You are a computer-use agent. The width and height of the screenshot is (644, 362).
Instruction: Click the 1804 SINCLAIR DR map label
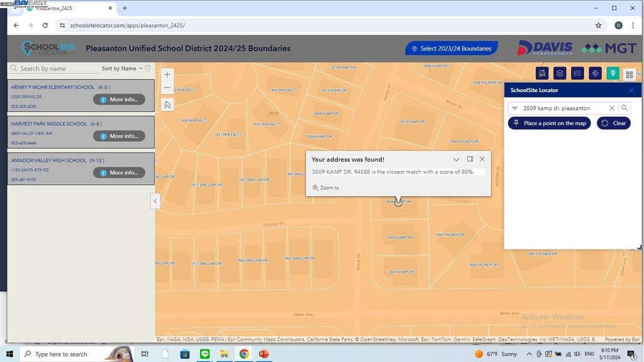pos(299,258)
